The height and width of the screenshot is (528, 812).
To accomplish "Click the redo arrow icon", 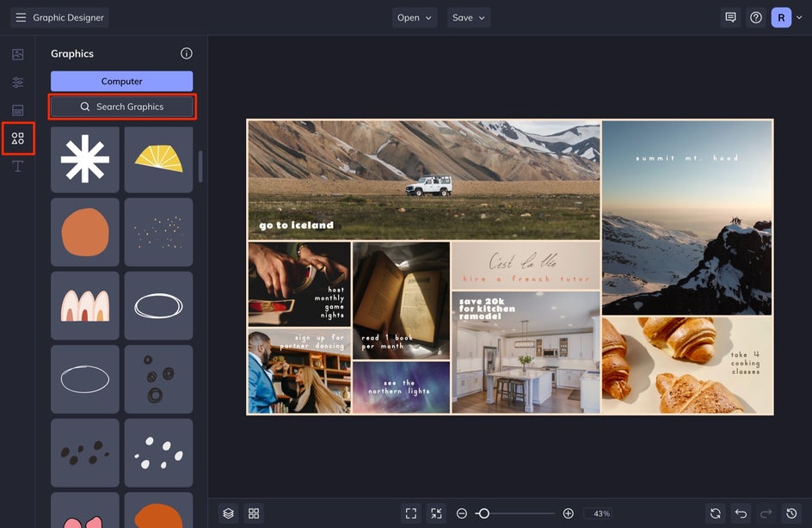I will click(x=766, y=513).
